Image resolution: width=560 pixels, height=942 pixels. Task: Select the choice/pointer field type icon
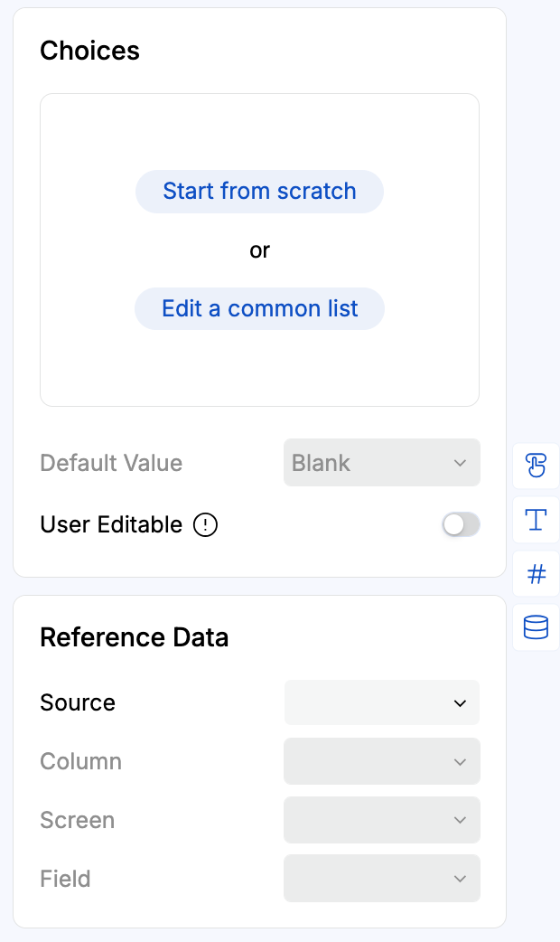536,466
